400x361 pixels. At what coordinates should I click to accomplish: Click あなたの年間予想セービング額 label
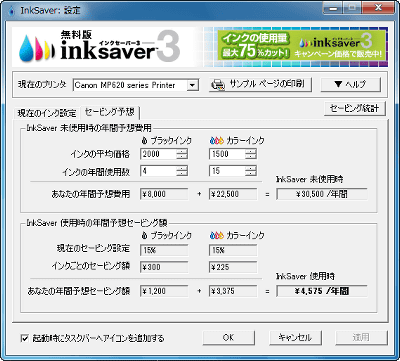[79, 291]
